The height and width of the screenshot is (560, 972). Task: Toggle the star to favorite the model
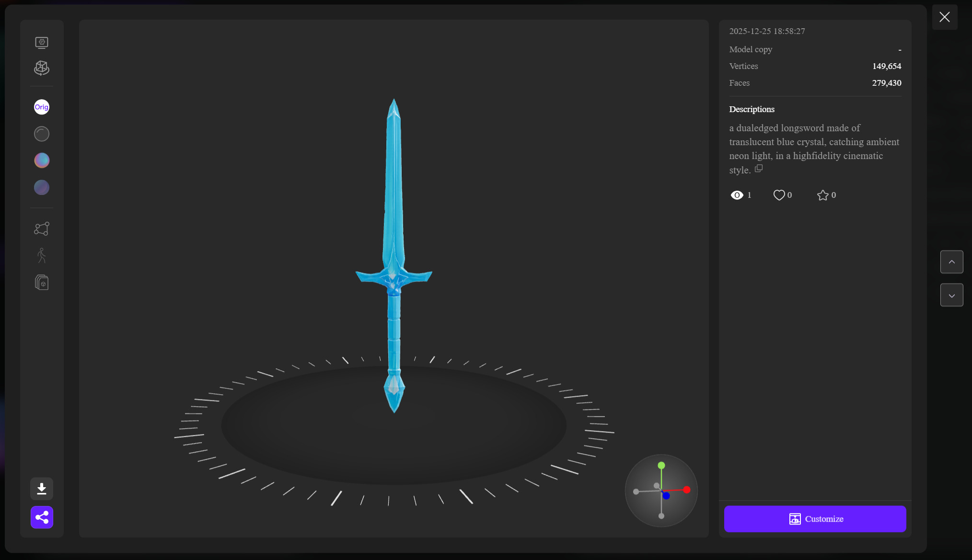[x=823, y=194]
